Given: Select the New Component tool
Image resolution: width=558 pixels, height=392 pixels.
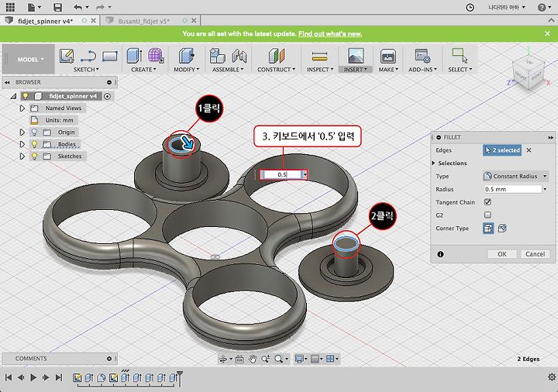Looking at the screenshot, I should coord(217,56).
